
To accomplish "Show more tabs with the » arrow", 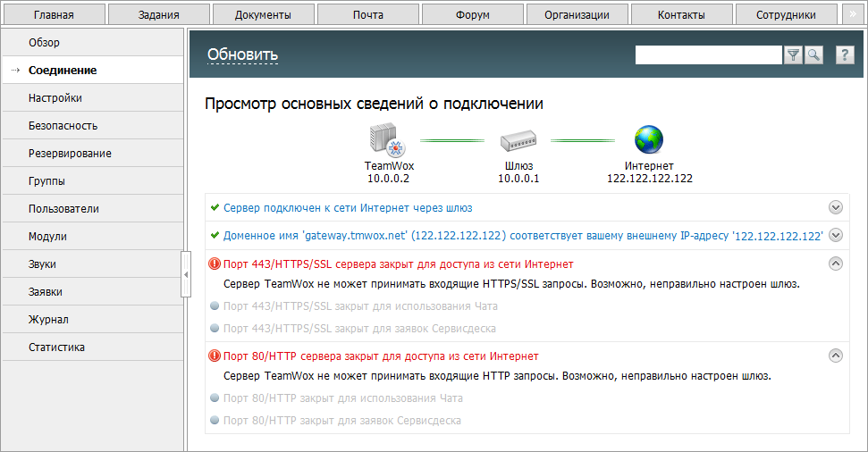I will [853, 14].
